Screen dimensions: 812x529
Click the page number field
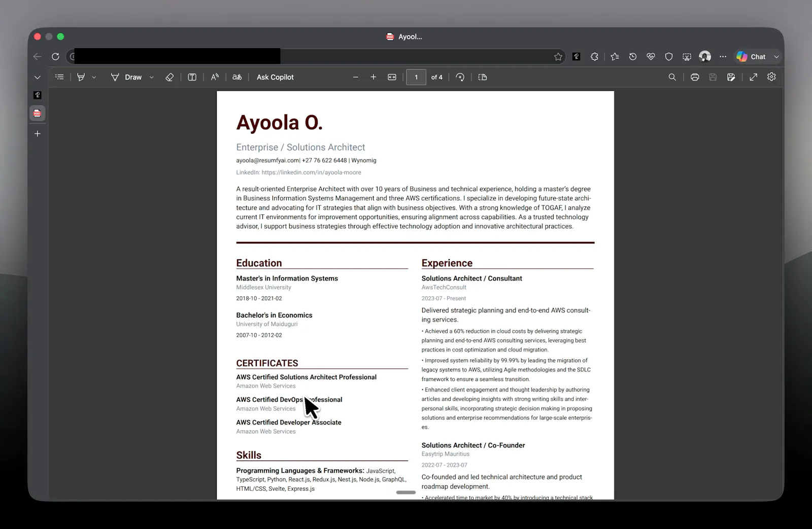[x=416, y=77]
